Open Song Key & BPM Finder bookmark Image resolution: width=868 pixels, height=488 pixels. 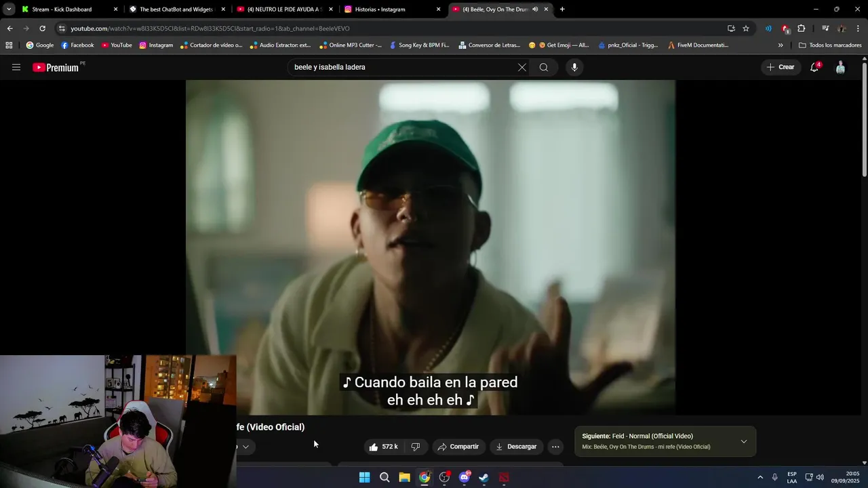click(419, 45)
